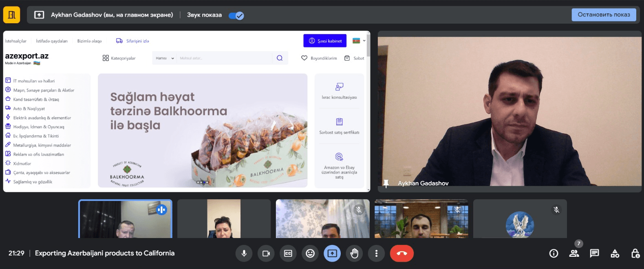The image size is (644, 269).
Task: Click the yellow Meet room icon
Action: click(11, 15)
